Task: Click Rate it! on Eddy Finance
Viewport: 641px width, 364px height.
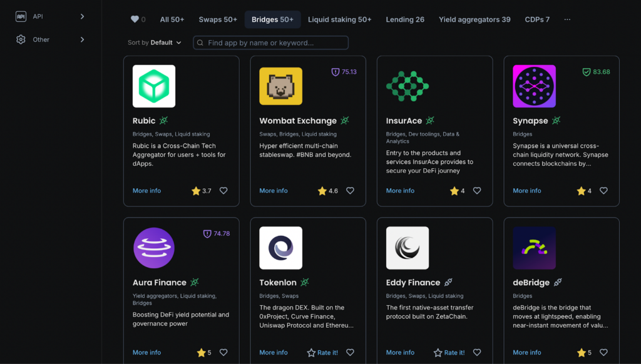Action: pyautogui.click(x=450, y=352)
